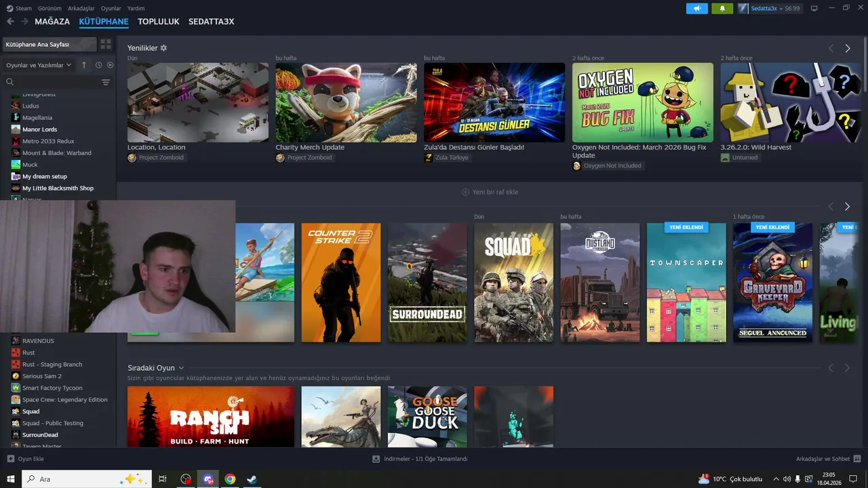Image resolution: width=868 pixels, height=488 pixels.
Task: Open advanced filter options icon
Action: pos(106,82)
